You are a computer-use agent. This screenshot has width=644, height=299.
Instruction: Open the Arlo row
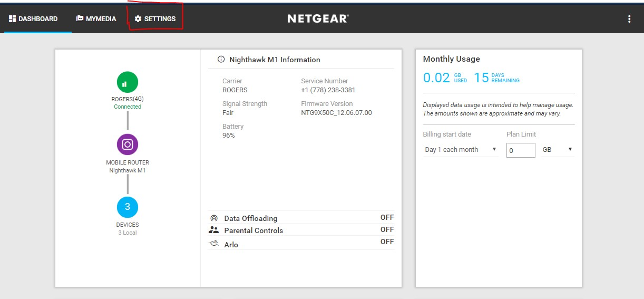click(x=301, y=243)
